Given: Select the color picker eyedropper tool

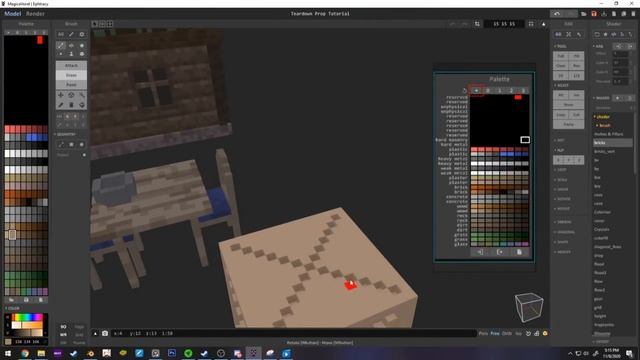Looking at the screenshot, I should [x=61, y=105].
